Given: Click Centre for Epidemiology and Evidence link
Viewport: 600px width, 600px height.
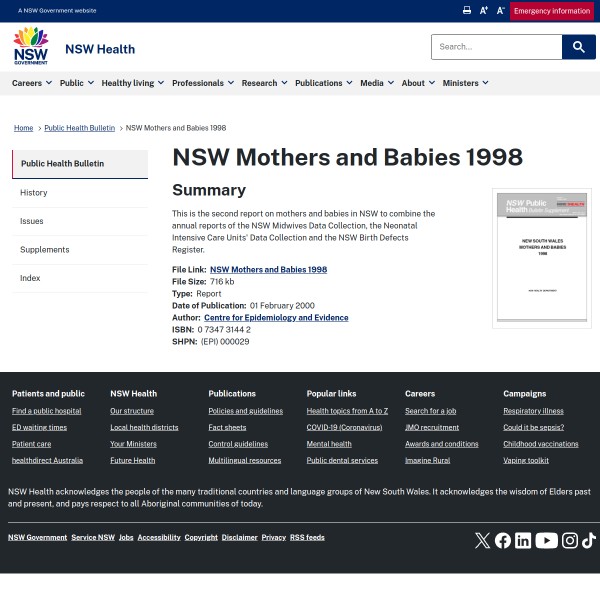Looking at the screenshot, I should [276, 317].
